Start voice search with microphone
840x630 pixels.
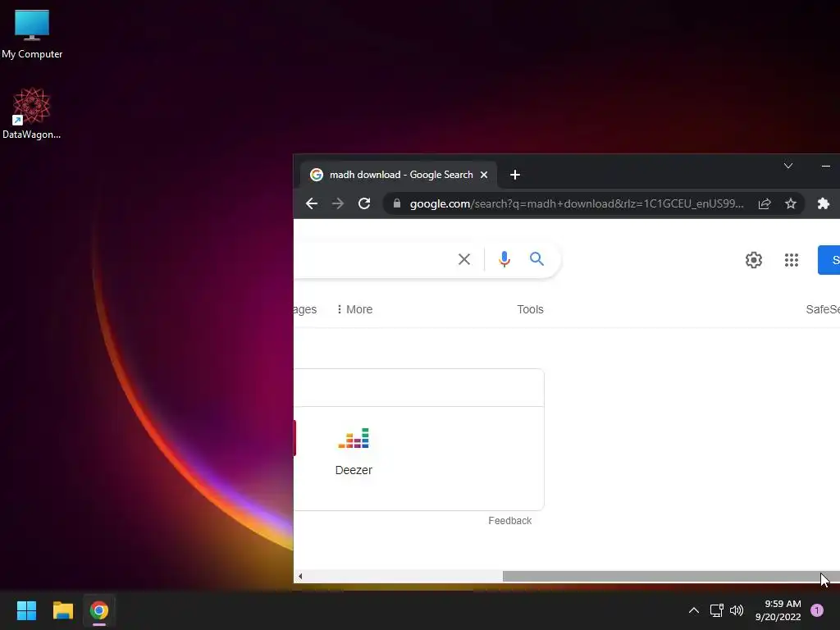(504, 259)
